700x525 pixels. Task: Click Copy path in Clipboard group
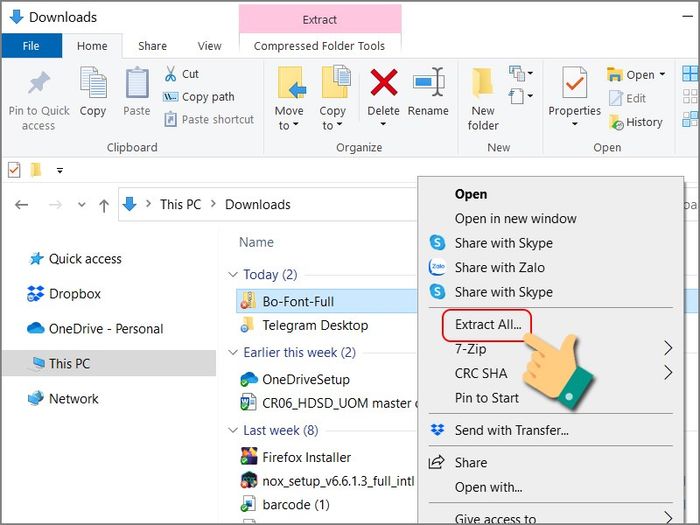[x=199, y=96]
